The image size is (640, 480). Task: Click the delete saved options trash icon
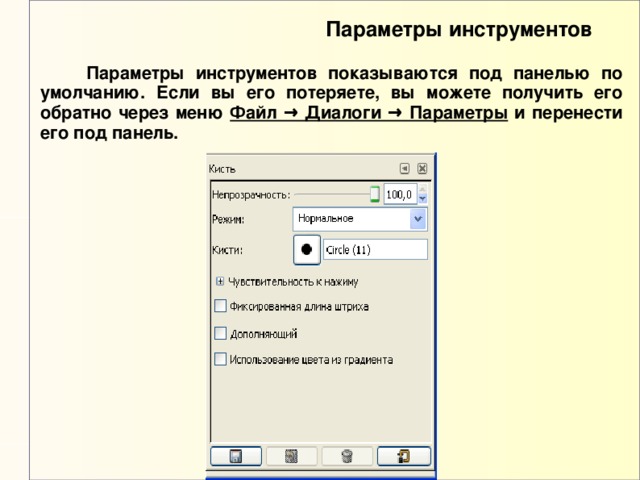coord(347,456)
